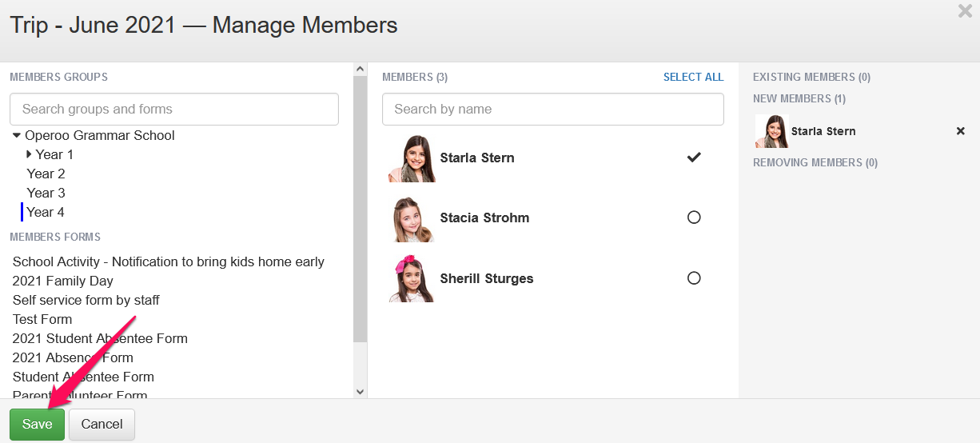Click Stacia Strohm's profile photo
The image size is (980, 443).
(x=412, y=218)
